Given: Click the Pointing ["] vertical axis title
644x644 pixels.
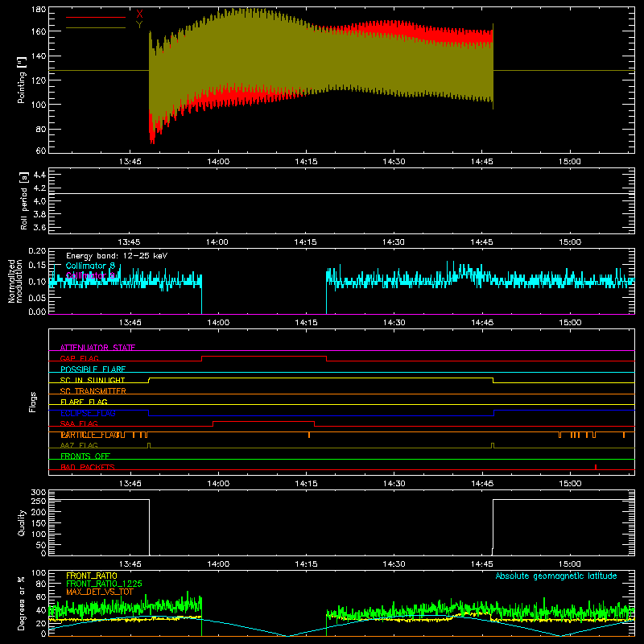Looking at the screenshot, I should tap(22, 80).
